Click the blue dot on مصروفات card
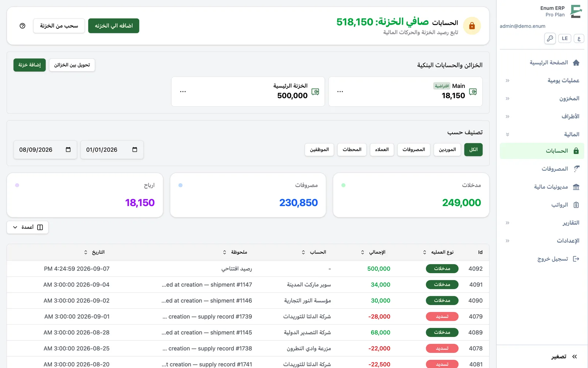Screen dimensions: 588x368 (x=180, y=185)
